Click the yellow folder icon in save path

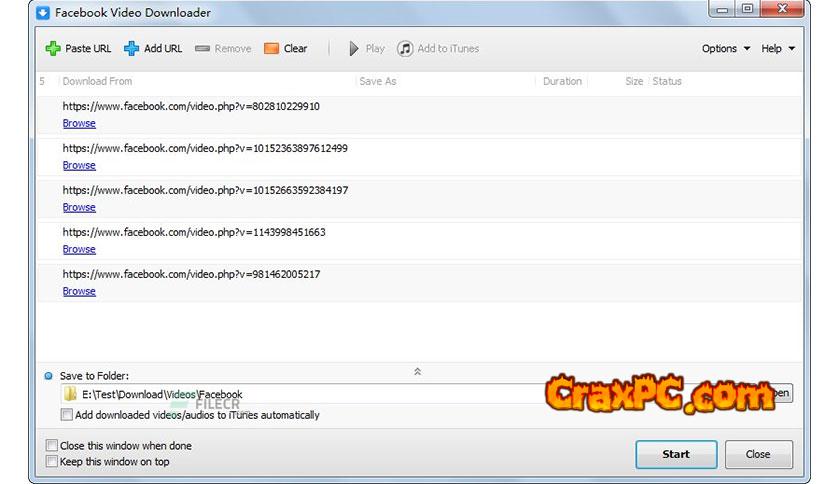pos(70,394)
